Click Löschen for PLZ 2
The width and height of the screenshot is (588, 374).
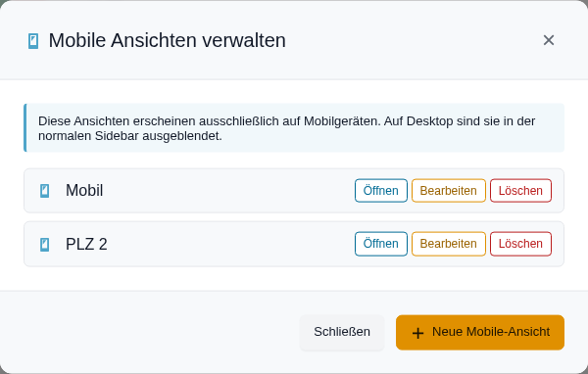[x=520, y=244]
